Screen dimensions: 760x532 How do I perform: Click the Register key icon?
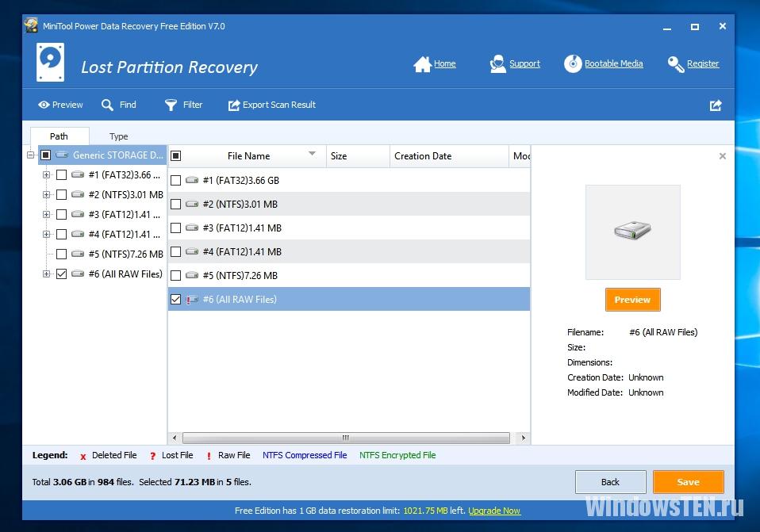pos(676,64)
